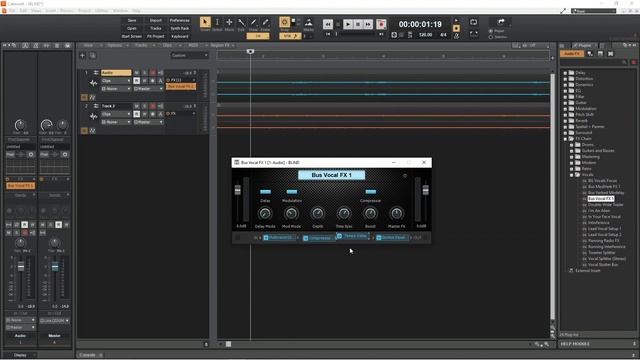Open the Custom track control dropdown
This screenshot has width=640, height=360.
tap(189, 56)
